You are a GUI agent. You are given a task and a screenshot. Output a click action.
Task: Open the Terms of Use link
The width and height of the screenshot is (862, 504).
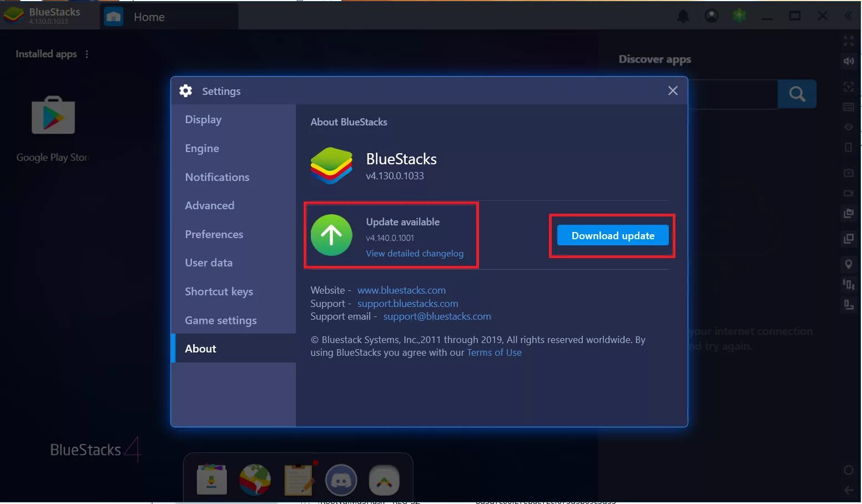coord(494,352)
